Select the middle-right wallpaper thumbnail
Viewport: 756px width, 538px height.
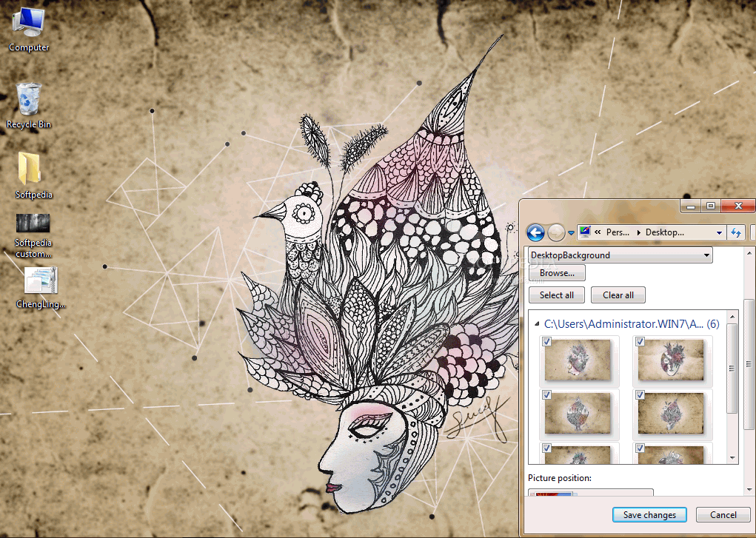[x=671, y=413]
